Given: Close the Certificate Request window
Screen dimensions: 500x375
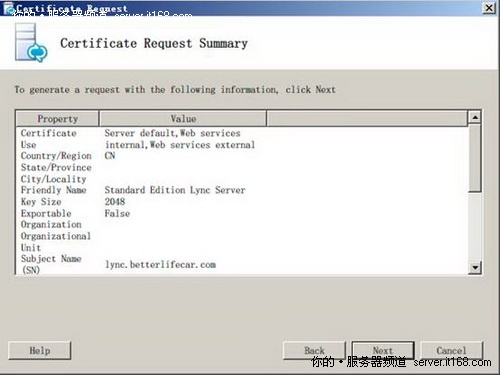Looking at the screenshot, I should pos(489,8).
